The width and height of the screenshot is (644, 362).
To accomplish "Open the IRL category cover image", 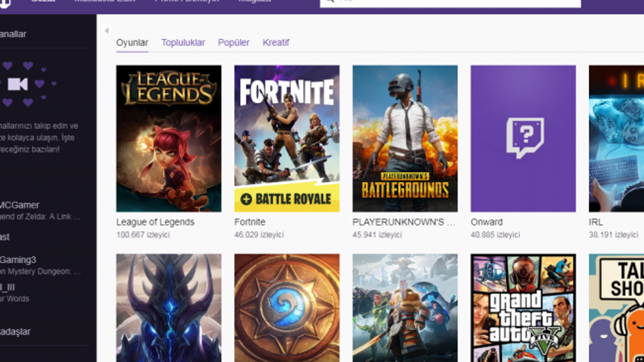I will click(616, 138).
